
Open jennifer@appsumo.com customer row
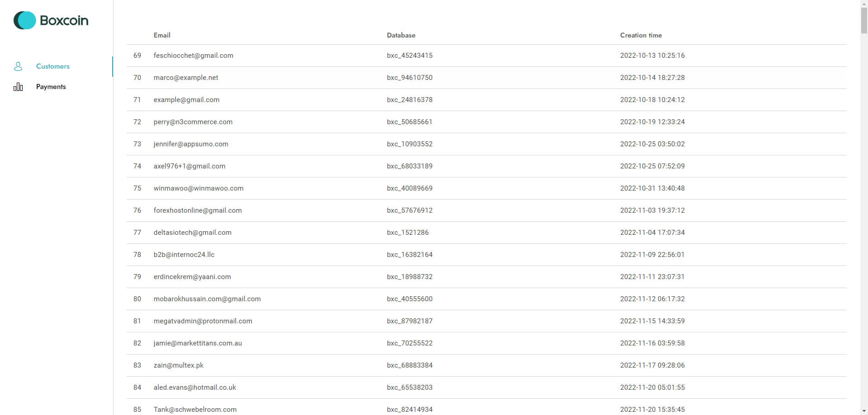click(191, 144)
